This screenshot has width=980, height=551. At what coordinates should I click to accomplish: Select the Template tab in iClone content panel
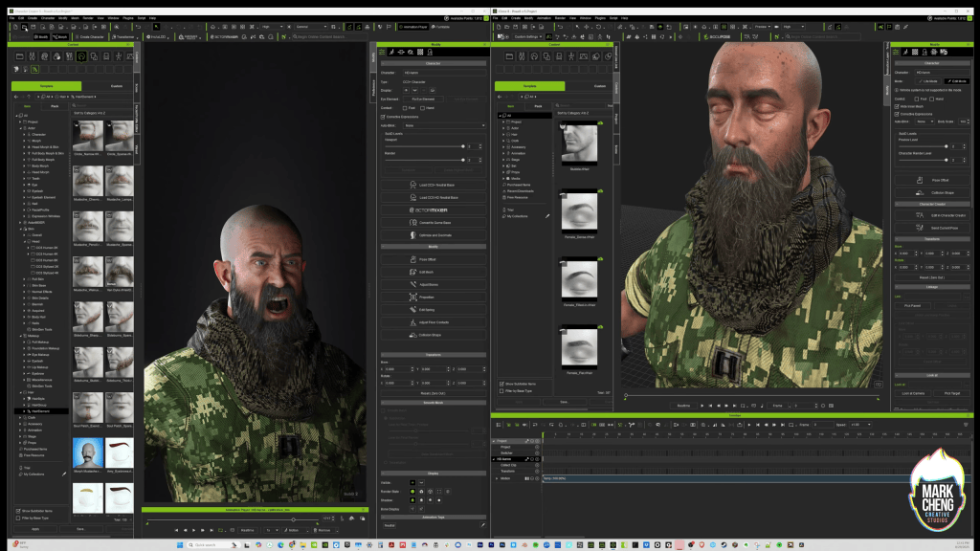(529, 86)
